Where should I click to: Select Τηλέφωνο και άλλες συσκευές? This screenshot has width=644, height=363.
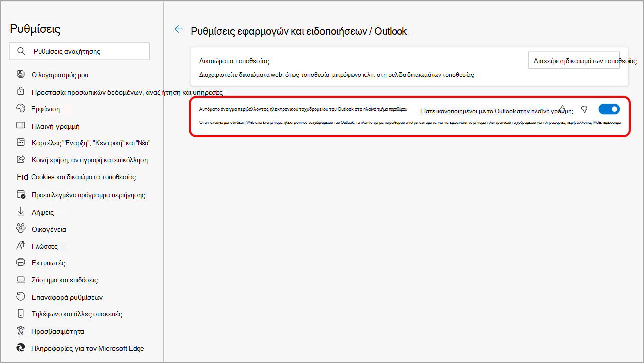tap(77, 314)
